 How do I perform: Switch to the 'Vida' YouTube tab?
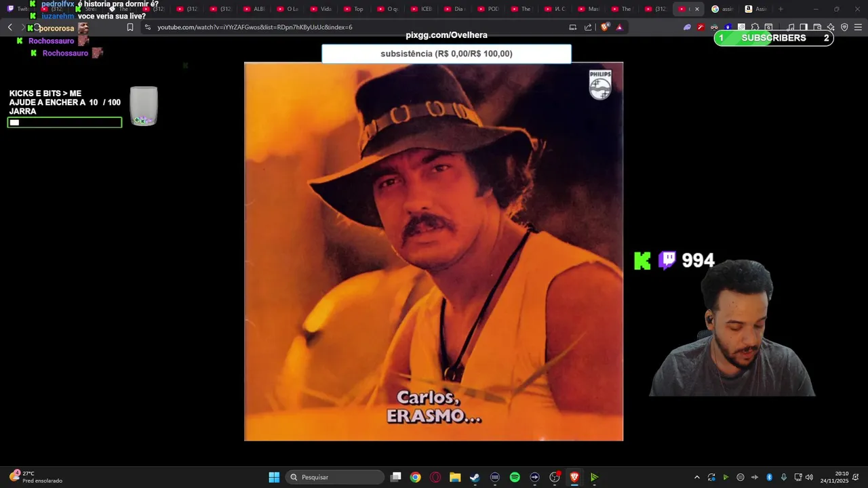click(x=321, y=9)
